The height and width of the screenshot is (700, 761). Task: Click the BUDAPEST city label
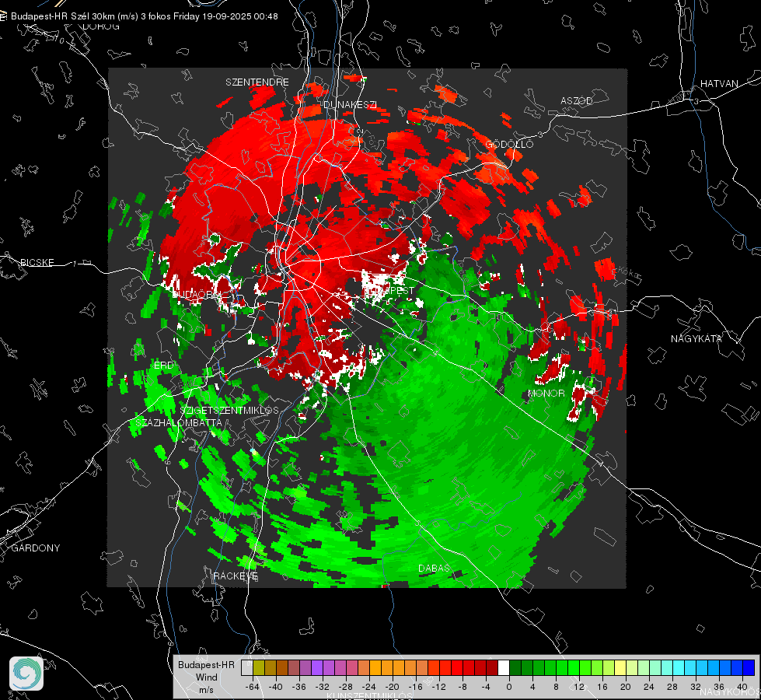pos(389,290)
